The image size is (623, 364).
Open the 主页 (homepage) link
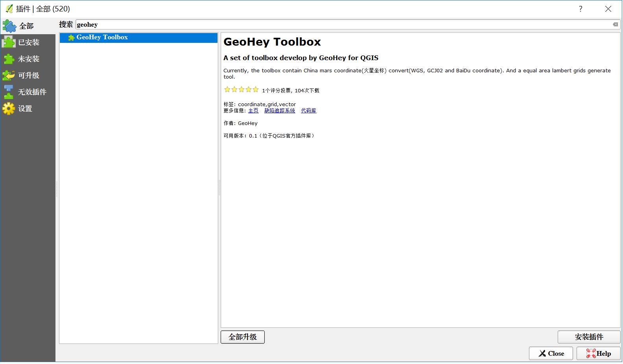click(x=253, y=111)
